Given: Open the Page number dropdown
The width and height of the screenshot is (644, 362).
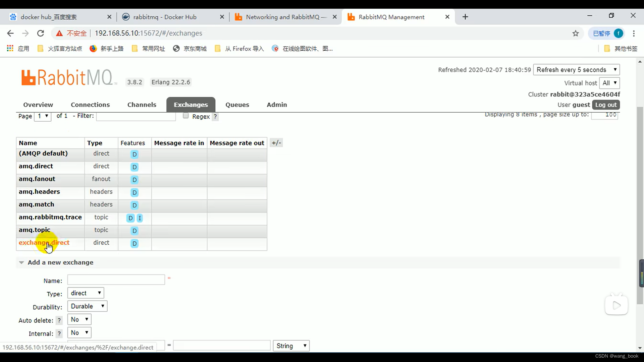Looking at the screenshot, I should 43,116.
